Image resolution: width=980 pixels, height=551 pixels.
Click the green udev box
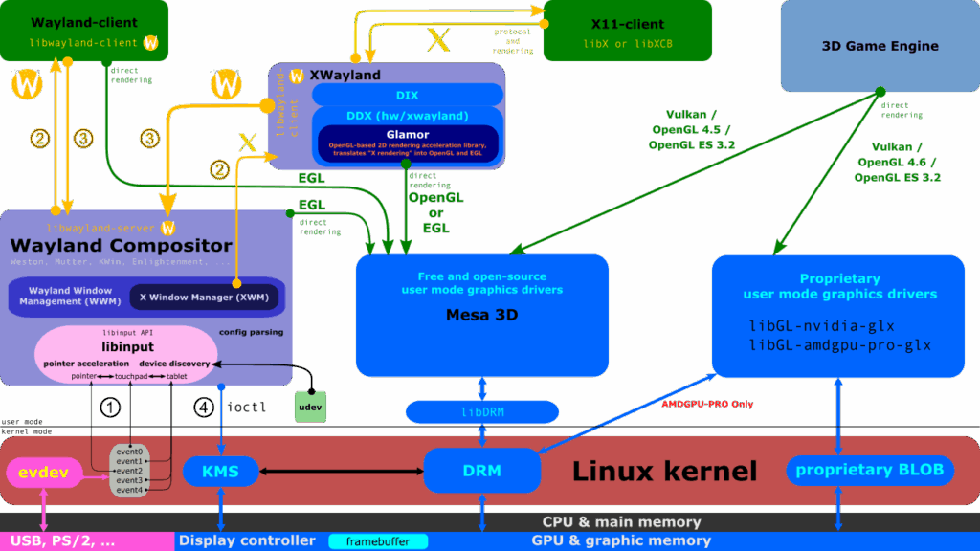[x=311, y=407]
